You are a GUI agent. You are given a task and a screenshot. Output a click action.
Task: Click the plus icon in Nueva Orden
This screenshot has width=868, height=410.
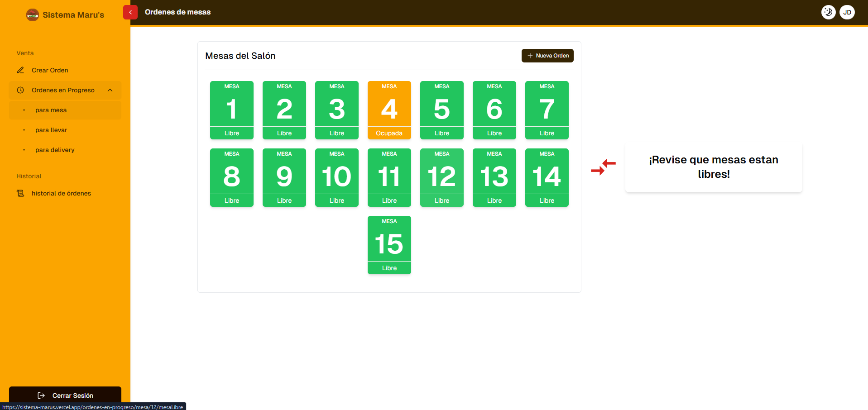530,56
